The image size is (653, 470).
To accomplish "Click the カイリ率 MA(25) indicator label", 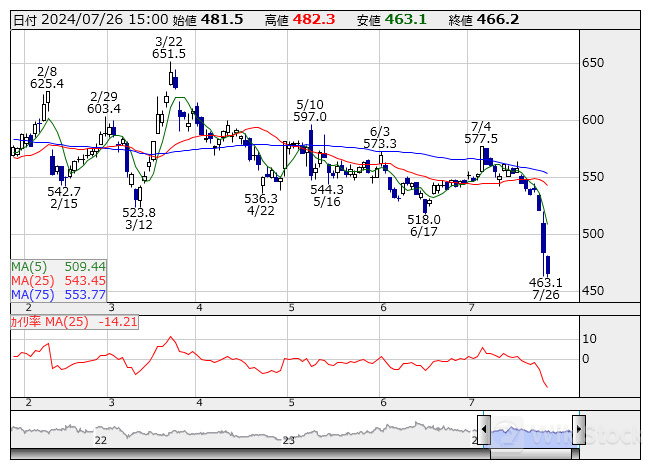I will tap(73, 322).
